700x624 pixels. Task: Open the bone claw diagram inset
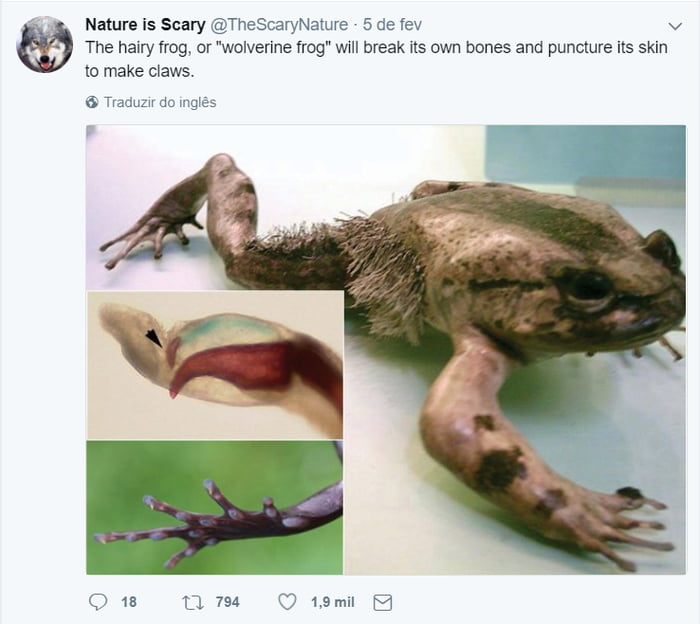coord(215,365)
